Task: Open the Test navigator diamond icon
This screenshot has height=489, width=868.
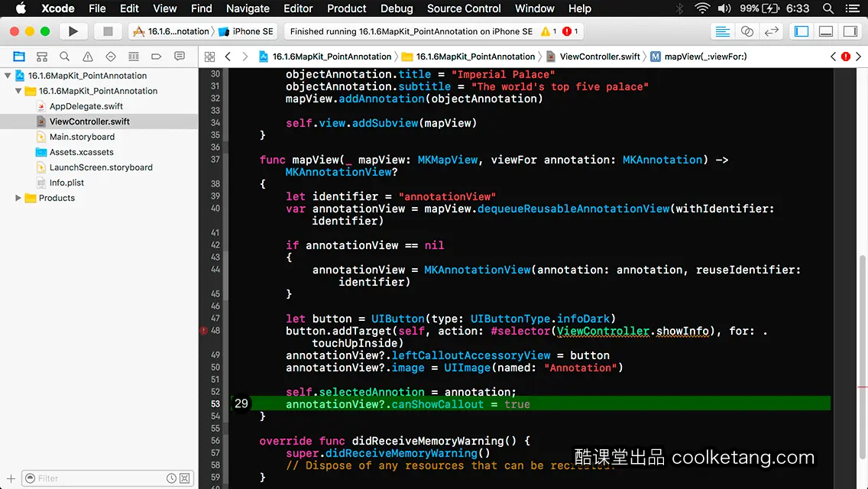Action: [111, 57]
